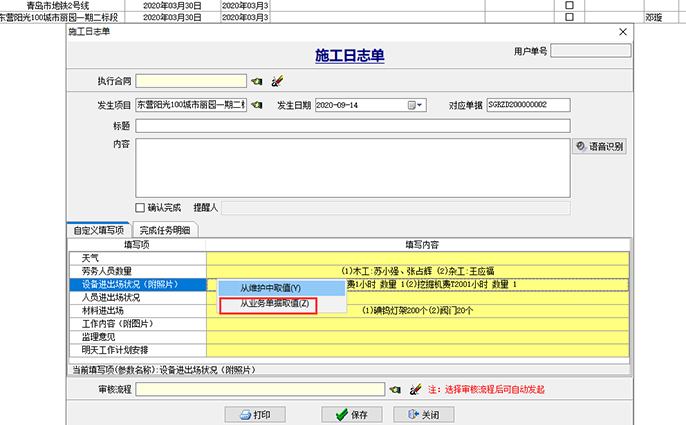Click into the 标题 text field
The width and height of the screenshot is (686, 425).
(x=352, y=126)
